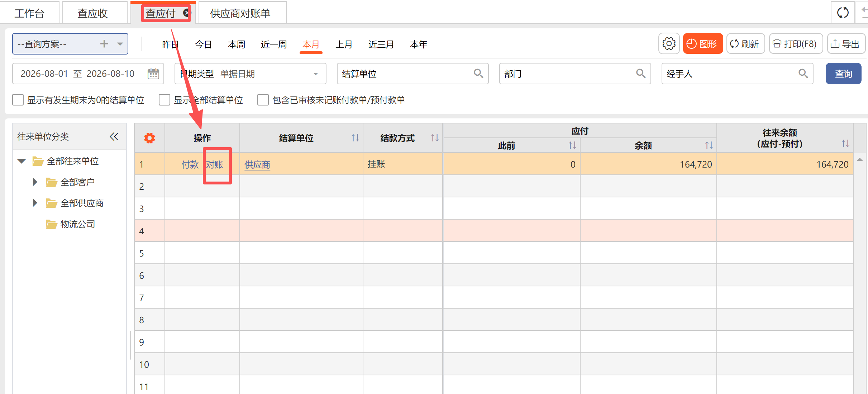The height and width of the screenshot is (394, 868).
Task: Open the column settings gear above the table
Action: coord(669,44)
